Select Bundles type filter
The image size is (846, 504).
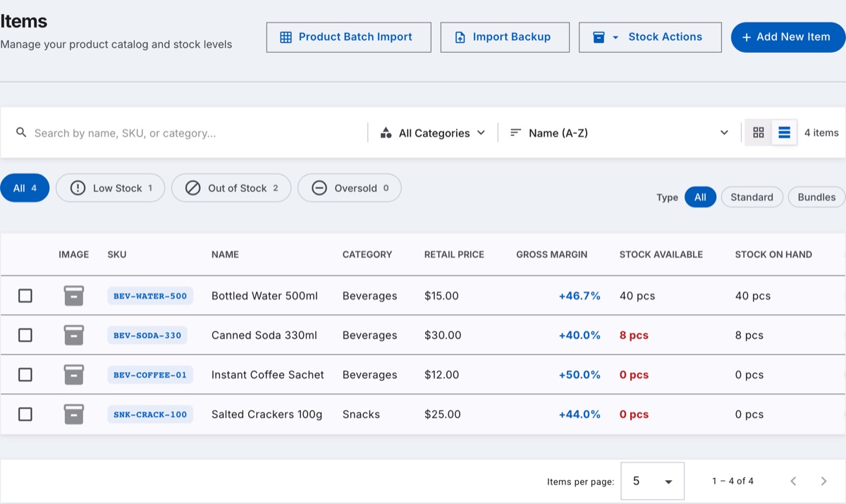click(x=816, y=197)
